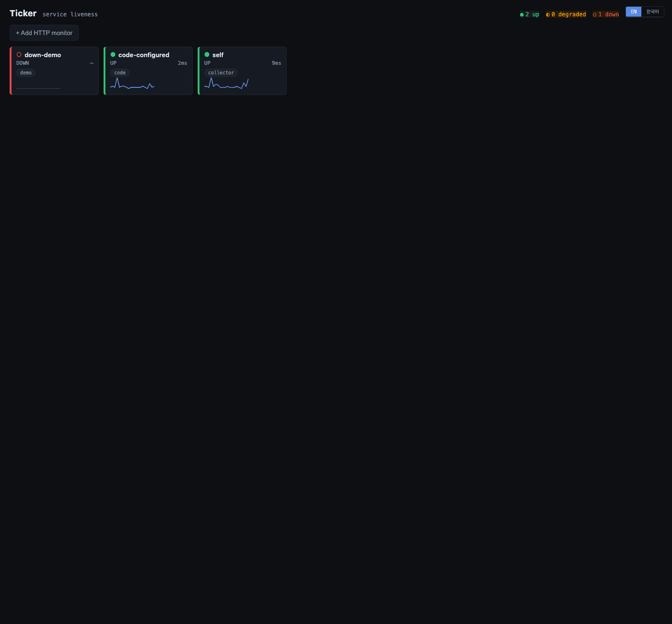Viewport: 672px width, 624px height.
Task: Click the '0 degraded' status counter
Action: [566, 14]
